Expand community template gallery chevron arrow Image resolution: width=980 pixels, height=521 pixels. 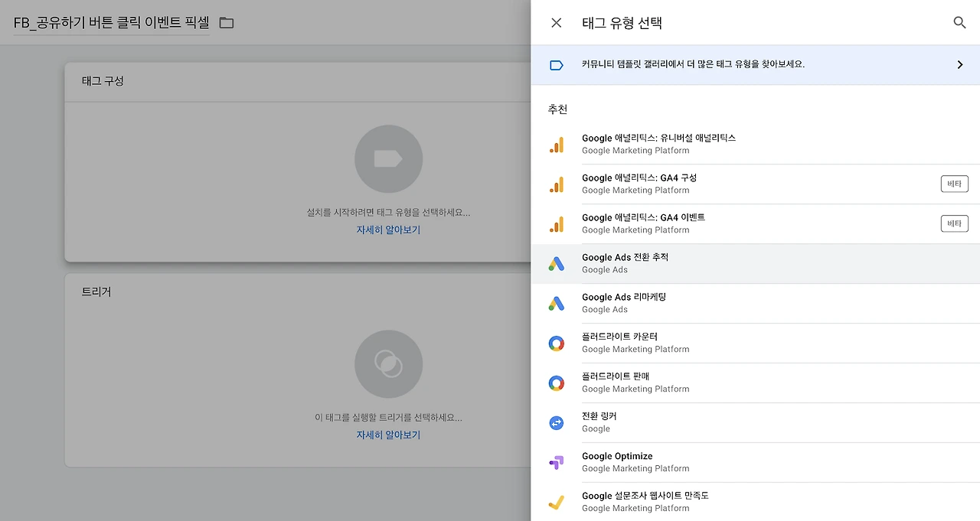960,65
